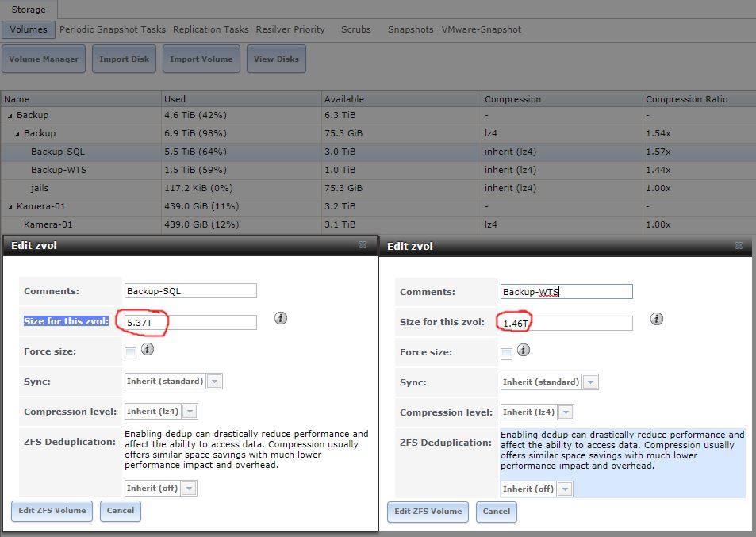The width and height of the screenshot is (756, 537).
Task: Click Comments field containing Backup-SQL
Action: pyautogui.click(x=190, y=290)
